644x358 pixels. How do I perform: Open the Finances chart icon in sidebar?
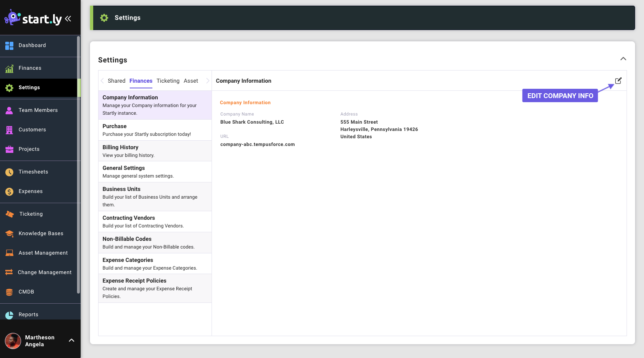(x=9, y=69)
